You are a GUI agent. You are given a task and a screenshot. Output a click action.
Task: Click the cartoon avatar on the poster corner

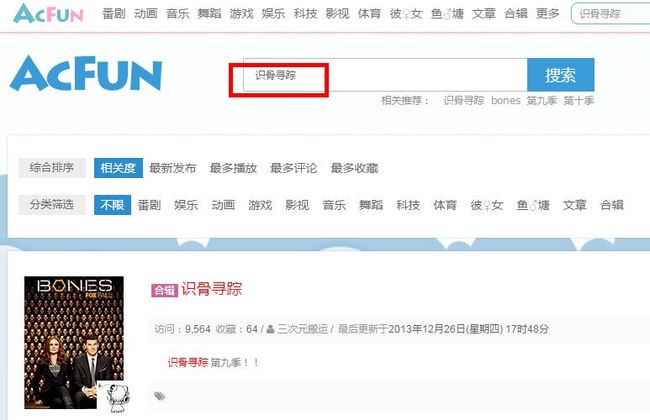115,398
